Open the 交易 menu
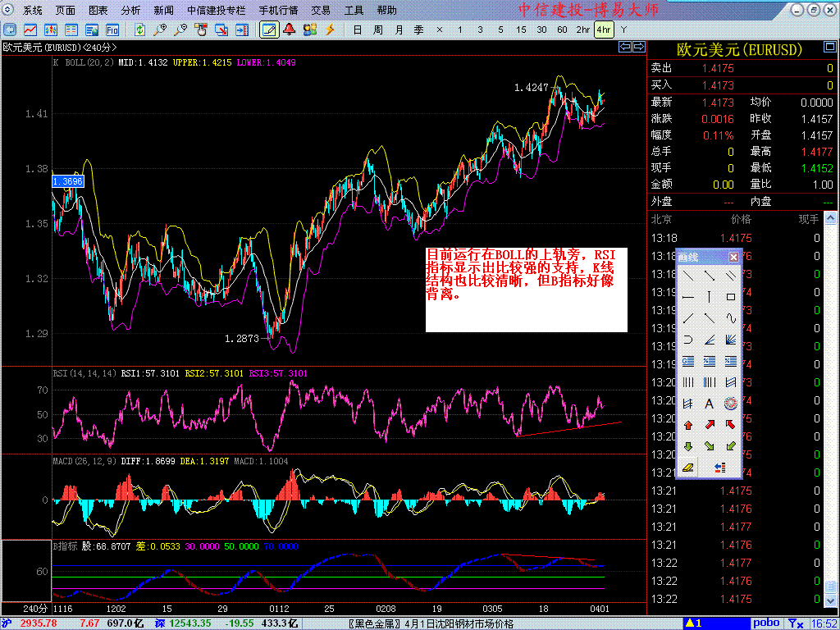This screenshot has height=630, width=840. (x=321, y=10)
